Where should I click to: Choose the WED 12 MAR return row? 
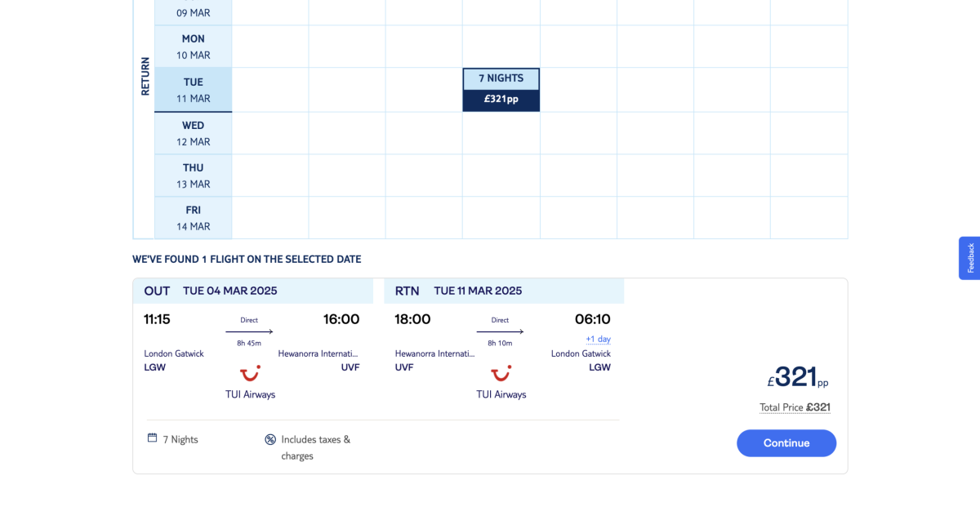pyautogui.click(x=194, y=133)
